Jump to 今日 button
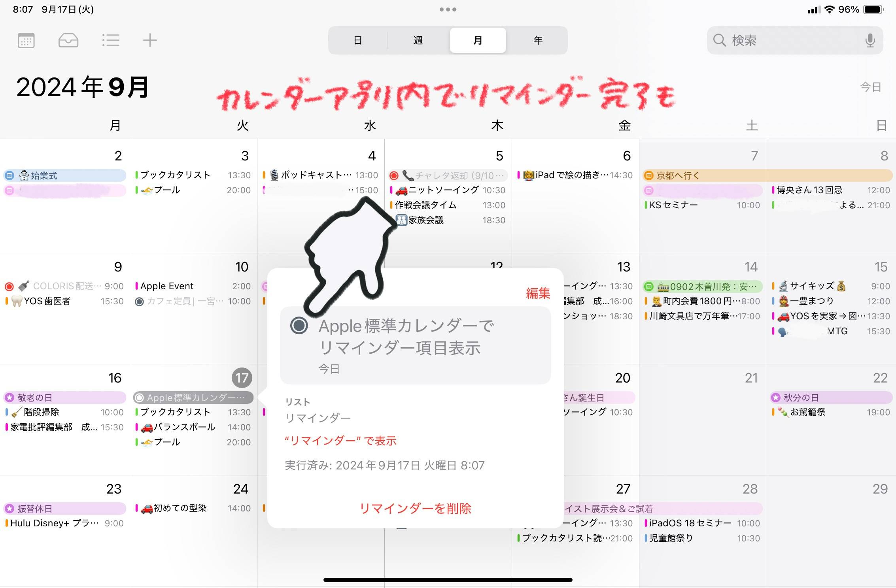Screen dimensions: 896x588 coord(870,87)
